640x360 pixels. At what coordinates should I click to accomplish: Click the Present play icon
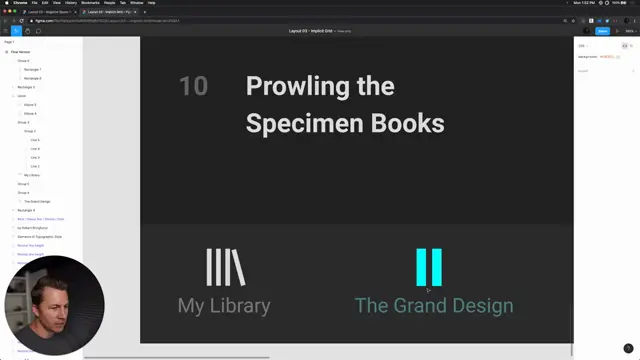pyautogui.click(x=617, y=31)
